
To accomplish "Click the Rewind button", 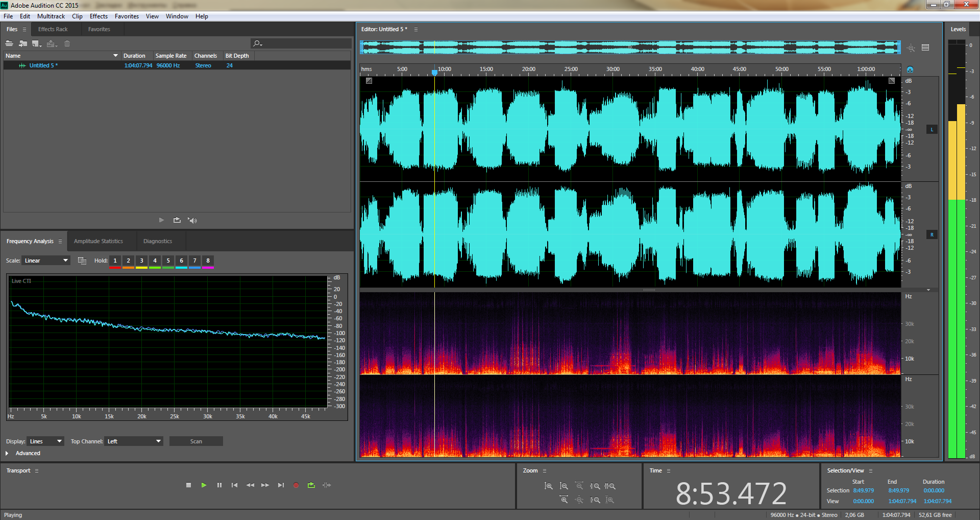I will click(x=250, y=485).
